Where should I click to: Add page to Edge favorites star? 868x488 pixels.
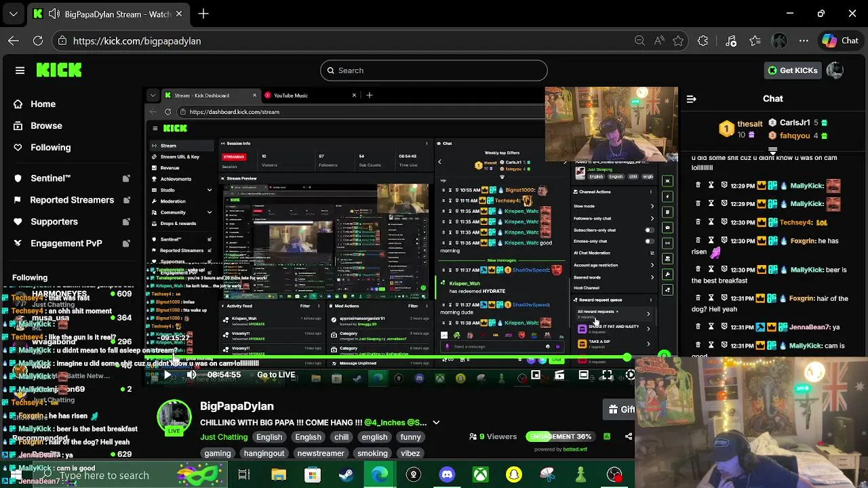678,41
